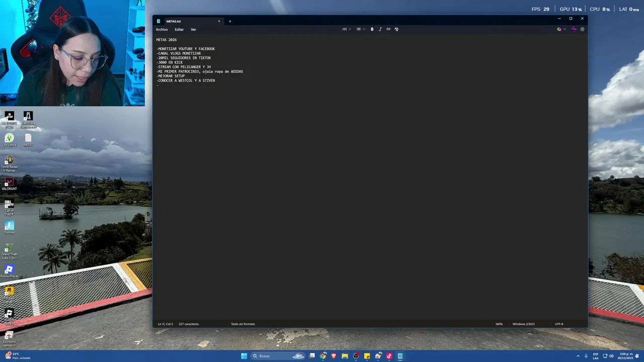Open the user account avatar in Notepad
Image resolution: width=644 pixels, height=362 pixels.
coord(574,29)
